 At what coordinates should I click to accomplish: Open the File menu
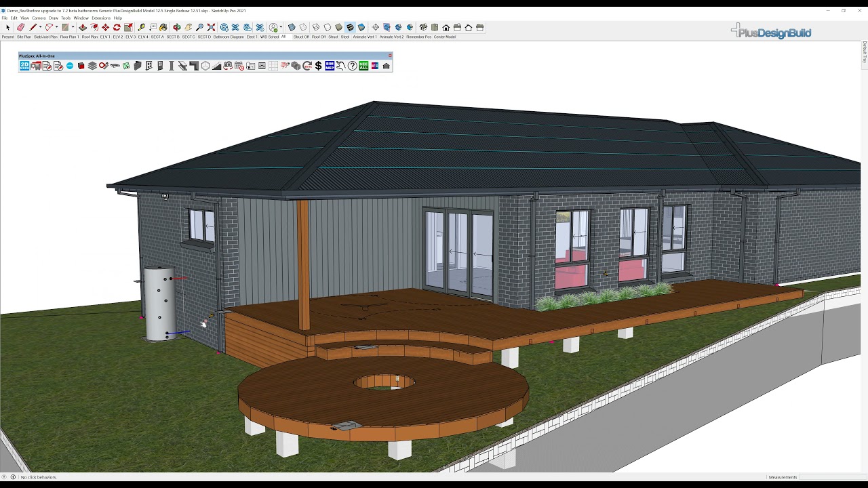point(5,18)
